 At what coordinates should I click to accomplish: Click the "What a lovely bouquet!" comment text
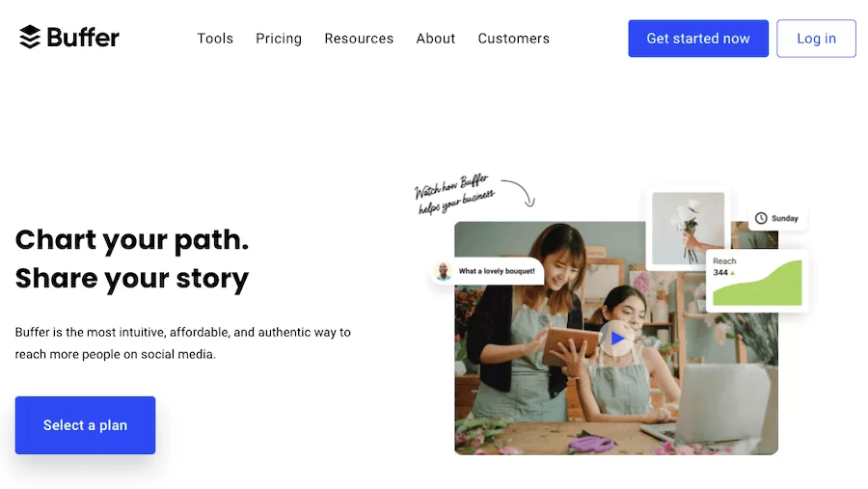[x=497, y=271]
